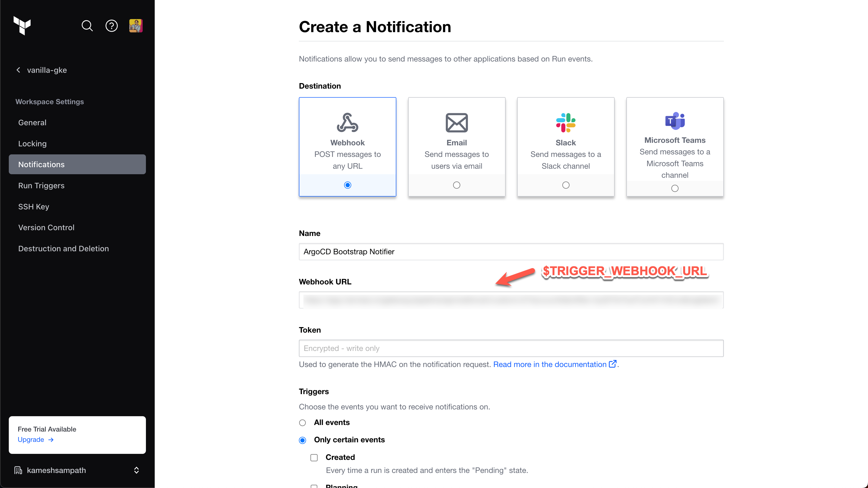Open Version Control settings
This screenshot has height=488, width=868.
pos(46,227)
